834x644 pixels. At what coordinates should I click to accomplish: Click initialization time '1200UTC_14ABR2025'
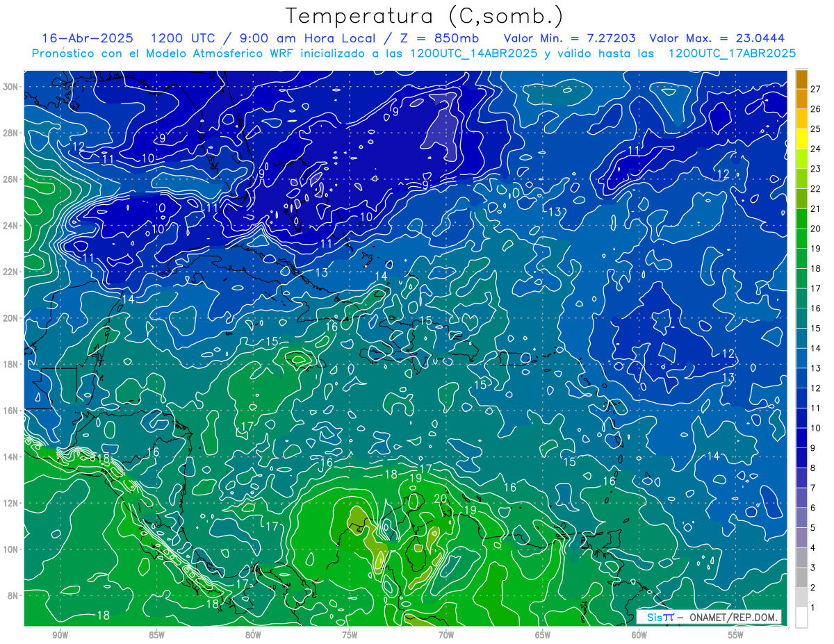click(x=473, y=53)
